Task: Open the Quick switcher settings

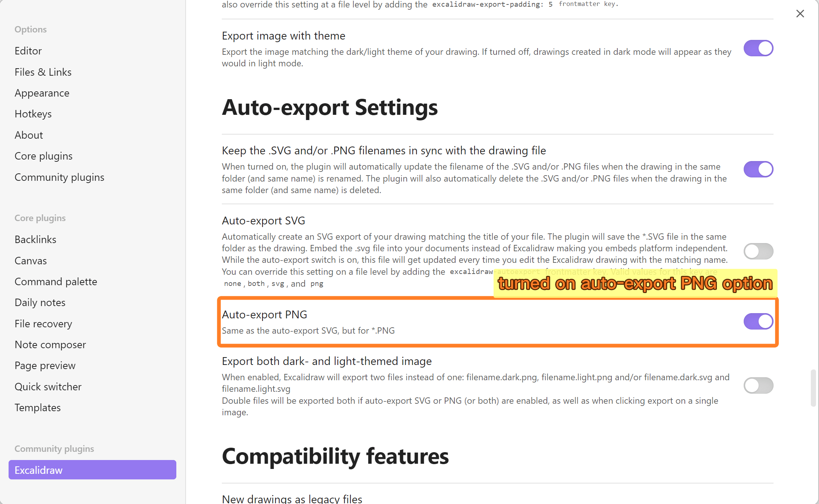Action: tap(48, 387)
